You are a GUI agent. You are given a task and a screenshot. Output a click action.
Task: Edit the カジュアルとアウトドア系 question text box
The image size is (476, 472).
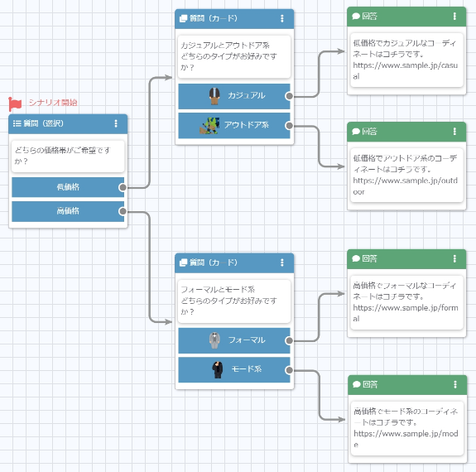click(234, 57)
